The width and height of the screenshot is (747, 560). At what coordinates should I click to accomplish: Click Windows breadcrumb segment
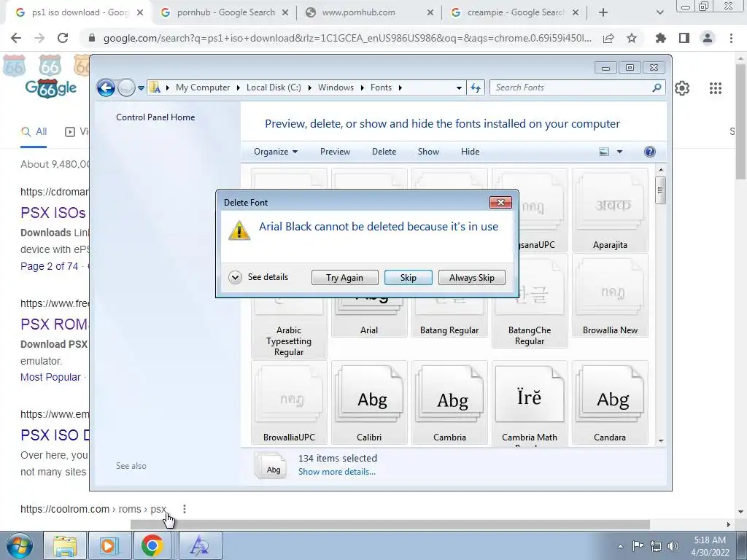click(x=336, y=87)
